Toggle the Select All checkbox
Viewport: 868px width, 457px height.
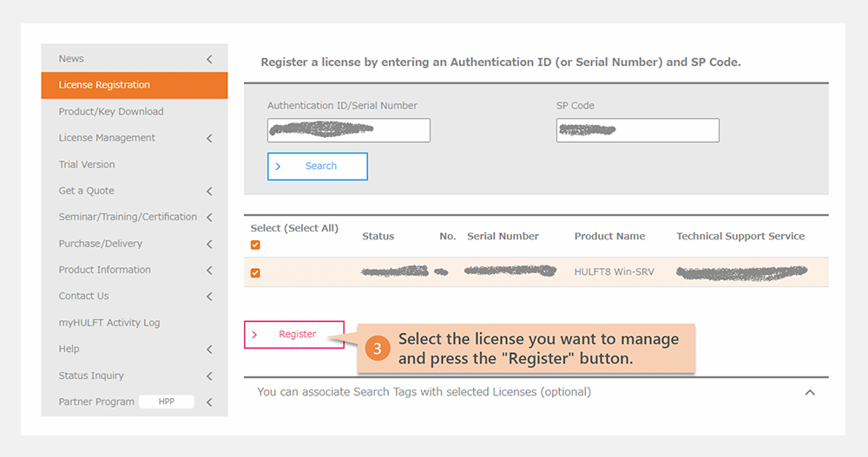pos(255,245)
